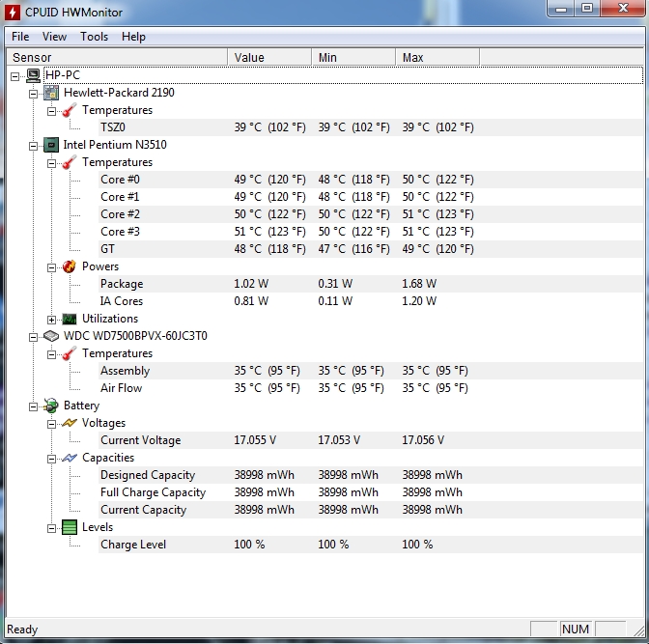Click the Min column header

point(353,57)
